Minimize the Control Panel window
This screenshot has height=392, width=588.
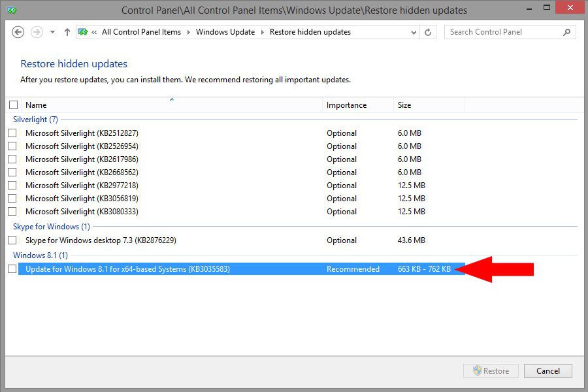pyautogui.click(x=529, y=8)
